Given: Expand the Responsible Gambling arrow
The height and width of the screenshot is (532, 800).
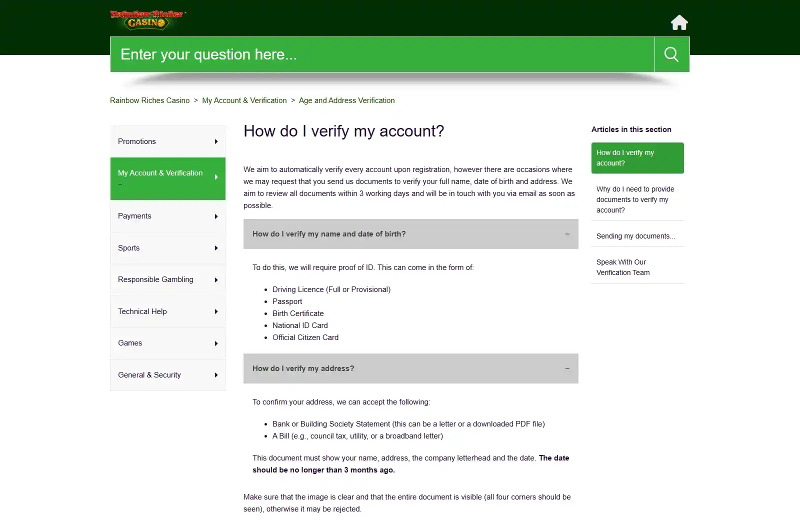Looking at the screenshot, I should tap(216, 280).
